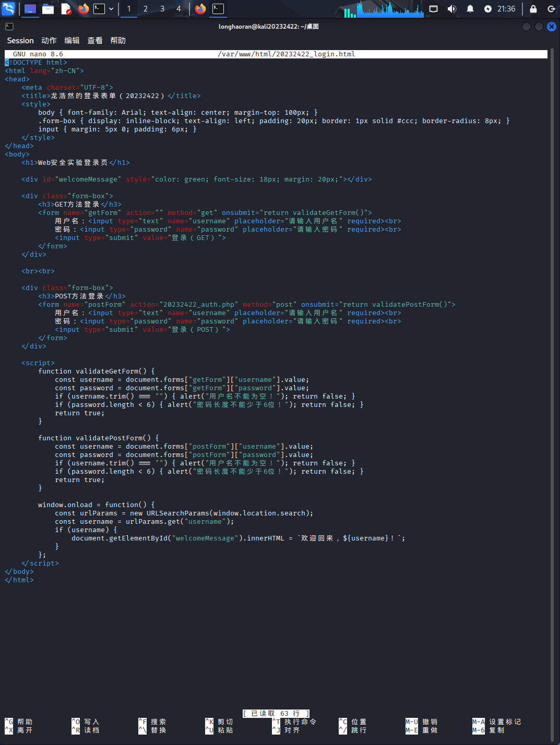Open the file manager launcher
The image size is (560, 745).
coord(48,9)
